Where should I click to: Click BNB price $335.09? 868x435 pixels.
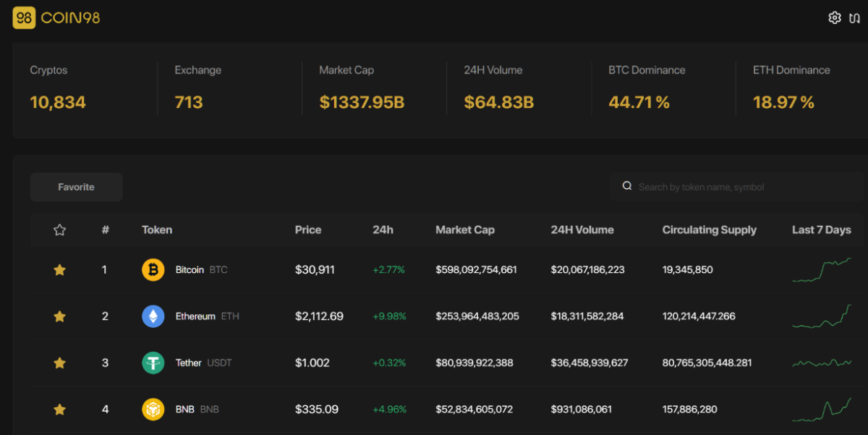tap(317, 410)
